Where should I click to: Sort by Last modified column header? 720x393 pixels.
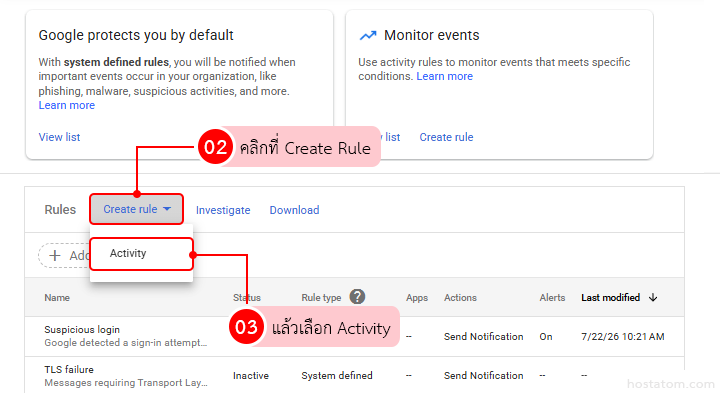click(x=610, y=298)
